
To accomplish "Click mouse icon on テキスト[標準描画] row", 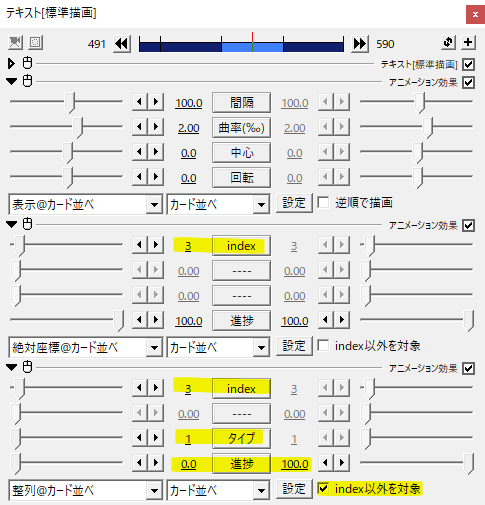I will [x=28, y=63].
